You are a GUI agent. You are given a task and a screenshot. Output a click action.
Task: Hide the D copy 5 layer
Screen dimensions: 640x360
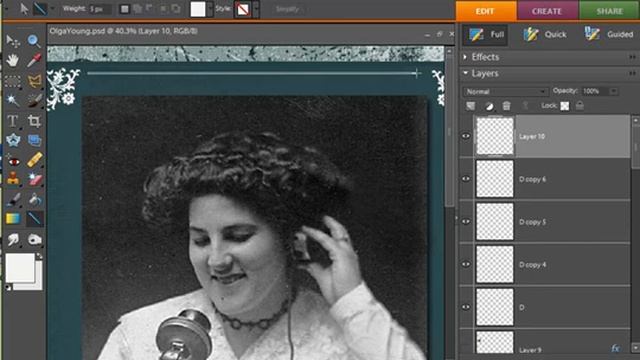pyautogui.click(x=466, y=222)
